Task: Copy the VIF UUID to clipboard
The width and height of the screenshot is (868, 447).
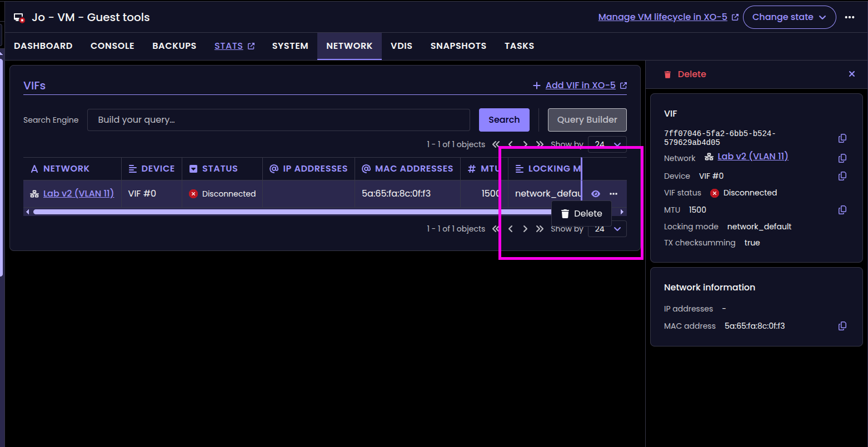Action: tap(842, 138)
